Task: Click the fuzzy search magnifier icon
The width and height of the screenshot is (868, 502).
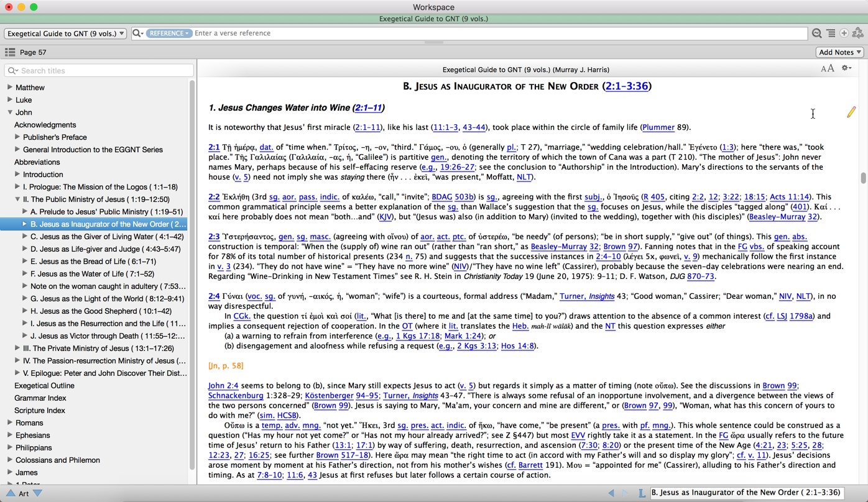Action: pos(816,33)
